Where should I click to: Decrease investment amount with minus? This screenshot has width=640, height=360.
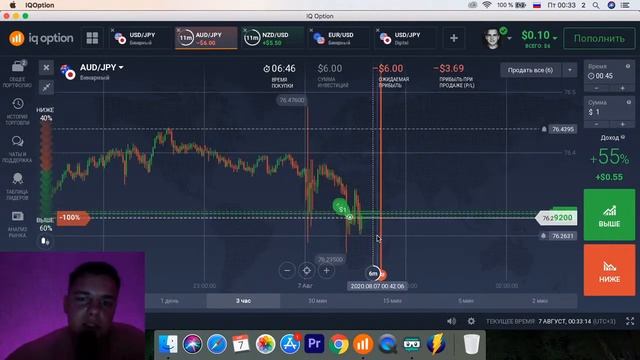click(596, 124)
